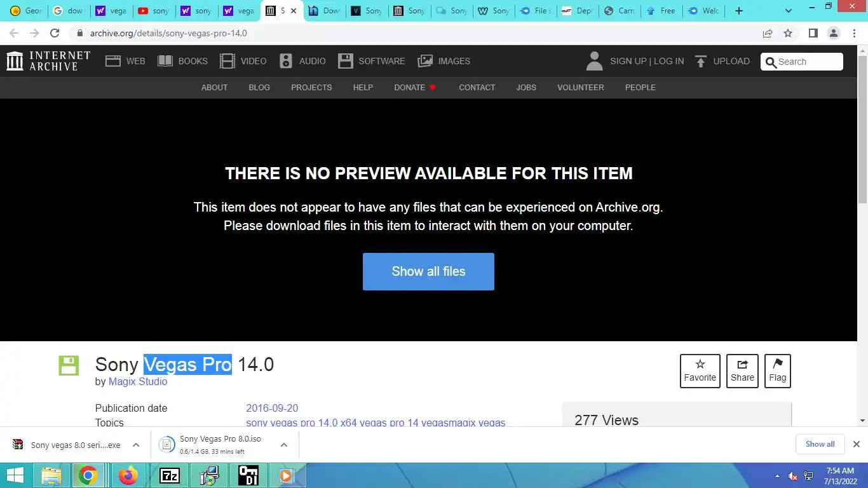Open Firefox from the taskbar
The width and height of the screenshot is (868, 488).
(x=128, y=475)
